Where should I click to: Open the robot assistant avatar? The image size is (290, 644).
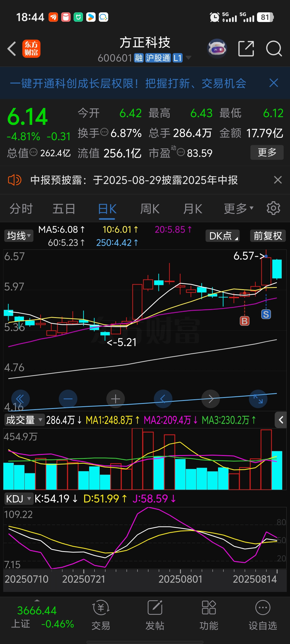tap(217, 49)
